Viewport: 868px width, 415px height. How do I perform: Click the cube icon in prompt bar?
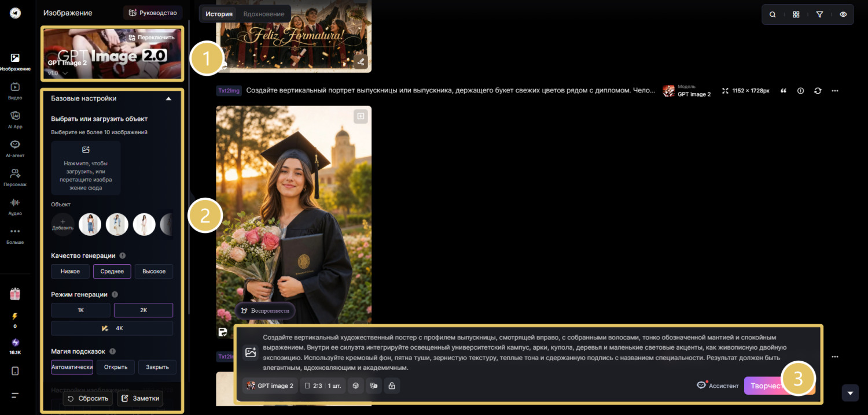point(356,386)
